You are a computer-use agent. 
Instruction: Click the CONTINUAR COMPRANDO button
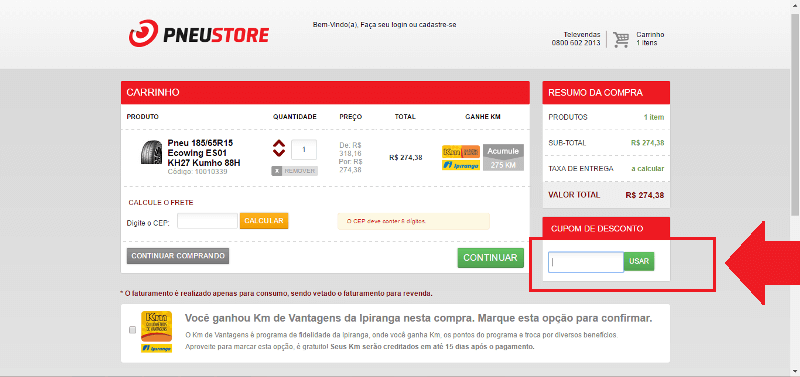(x=178, y=256)
